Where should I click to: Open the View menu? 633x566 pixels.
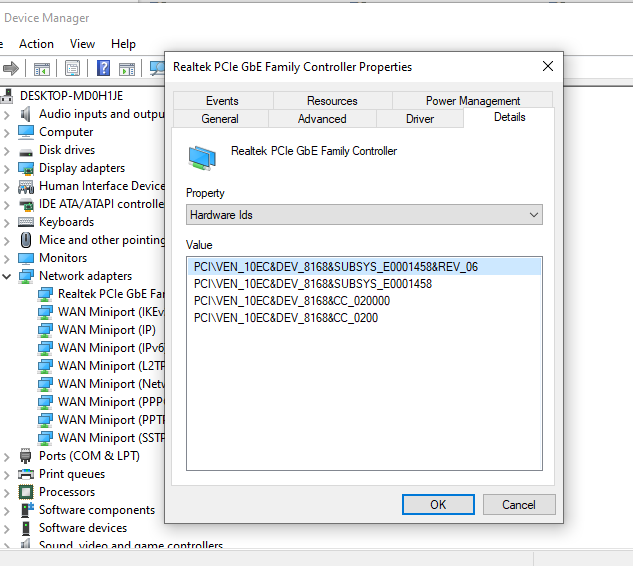click(x=82, y=44)
